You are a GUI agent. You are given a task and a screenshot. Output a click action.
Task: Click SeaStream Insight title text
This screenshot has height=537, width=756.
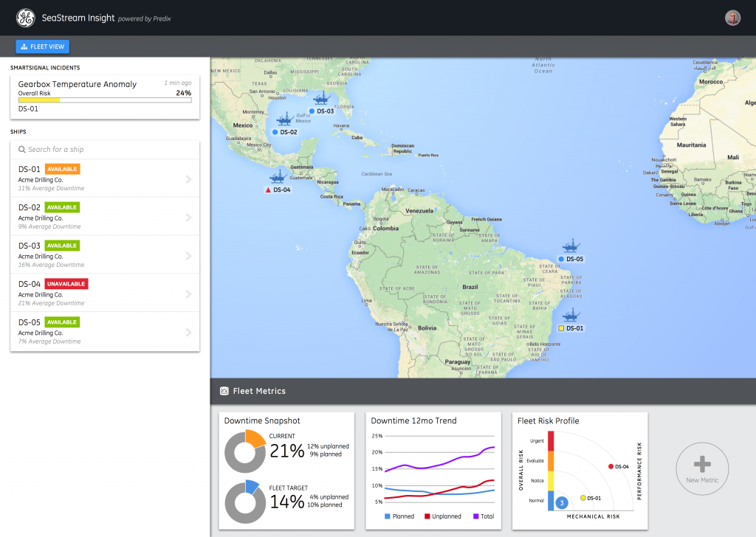click(x=78, y=18)
